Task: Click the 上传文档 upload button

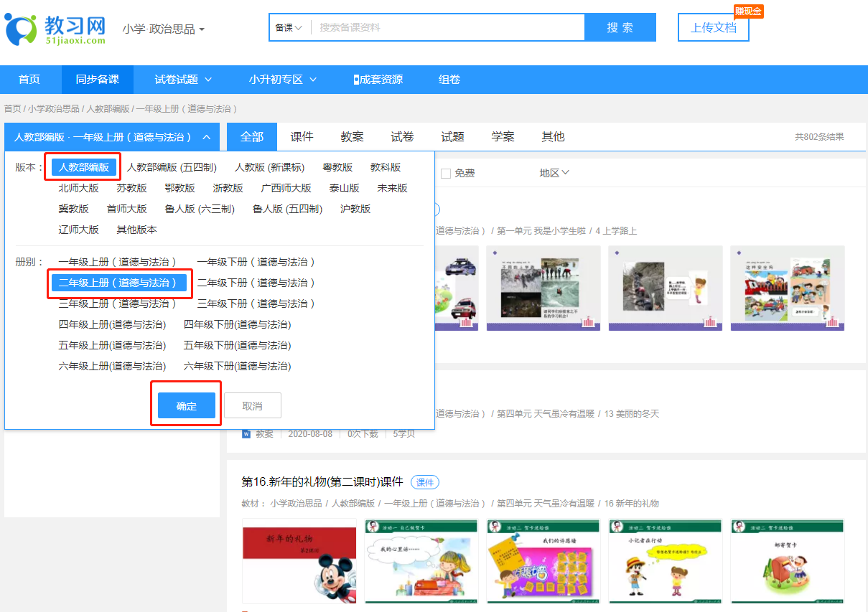Action: click(x=714, y=27)
